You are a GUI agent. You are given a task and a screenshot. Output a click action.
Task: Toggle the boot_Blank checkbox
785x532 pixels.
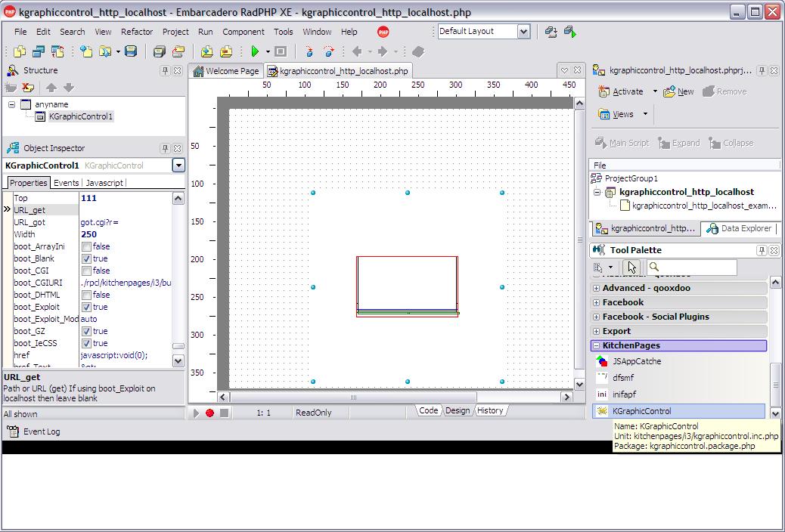coord(87,258)
